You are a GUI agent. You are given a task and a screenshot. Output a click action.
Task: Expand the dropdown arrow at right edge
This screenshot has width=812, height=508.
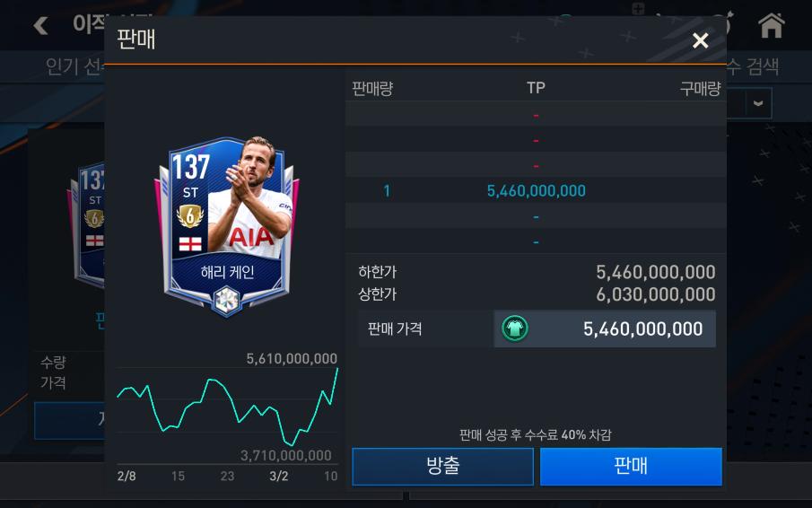[x=758, y=103]
